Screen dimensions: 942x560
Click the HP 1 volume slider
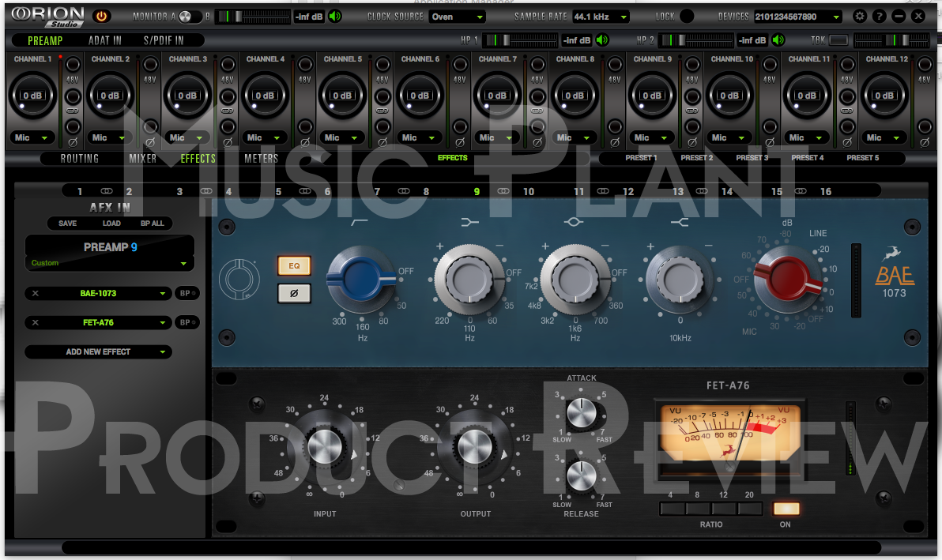pyautogui.click(x=521, y=40)
